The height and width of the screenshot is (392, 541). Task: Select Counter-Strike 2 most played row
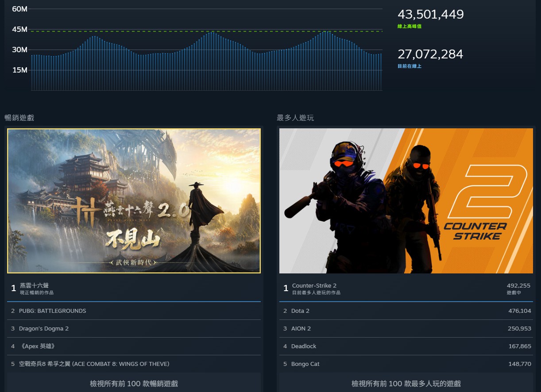click(x=406, y=288)
